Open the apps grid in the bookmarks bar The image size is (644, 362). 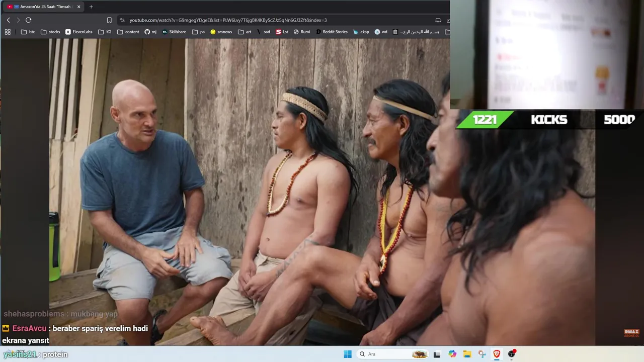point(8,32)
